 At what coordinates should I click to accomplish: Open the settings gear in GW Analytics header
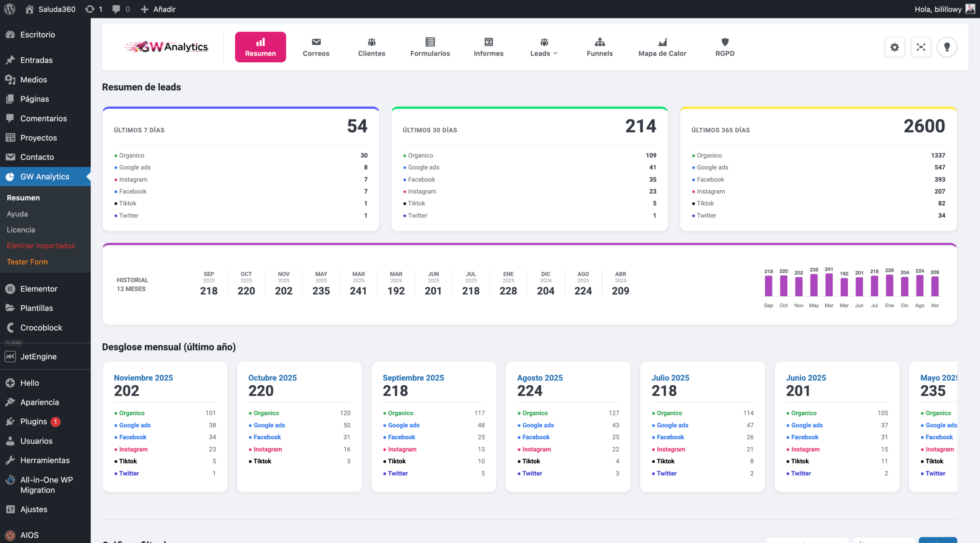pos(895,47)
